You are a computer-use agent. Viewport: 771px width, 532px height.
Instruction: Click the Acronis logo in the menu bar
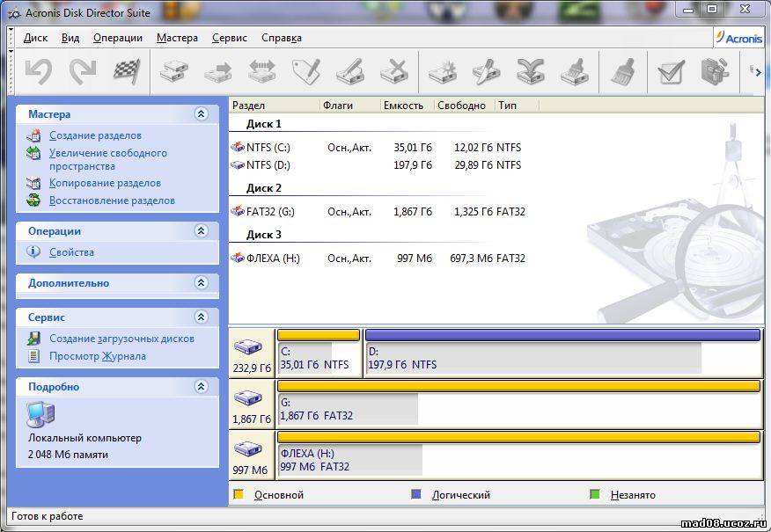(x=738, y=37)
